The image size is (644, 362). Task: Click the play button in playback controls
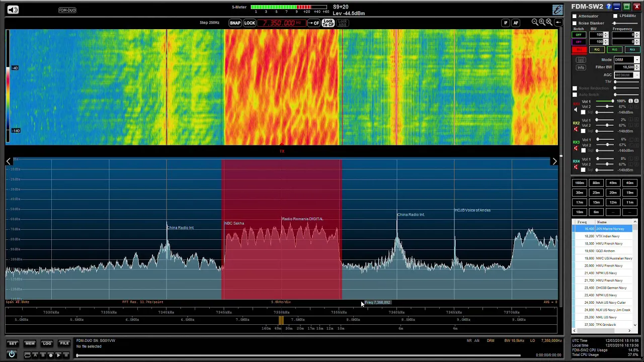pyautogui.click(x=58, y=355)
